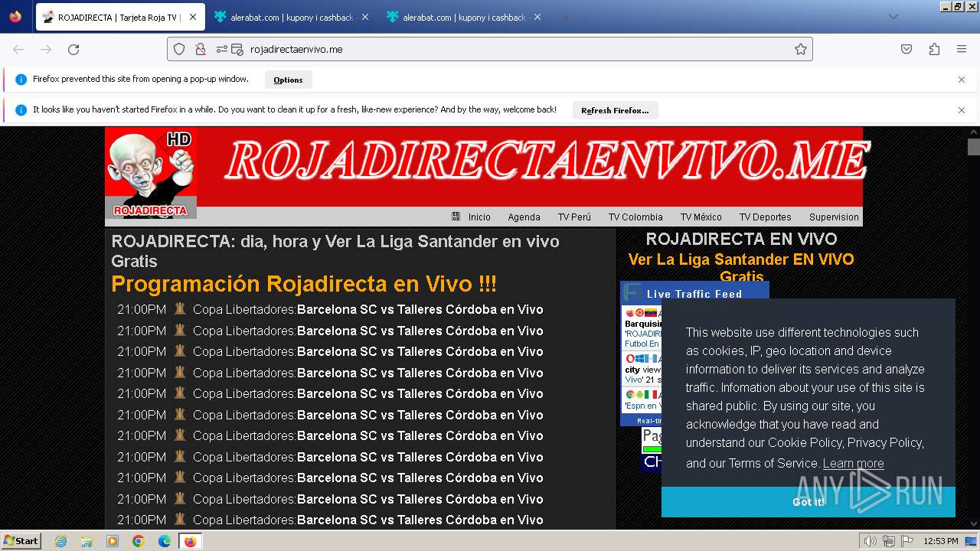This screenshot has height=551, width=980.
Task: Open the TV Colombia menu item
Action: (635, 217)
